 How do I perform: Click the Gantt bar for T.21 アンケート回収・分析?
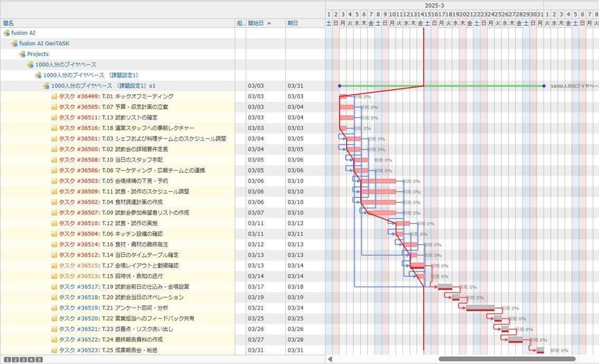[x=480, y=307]
